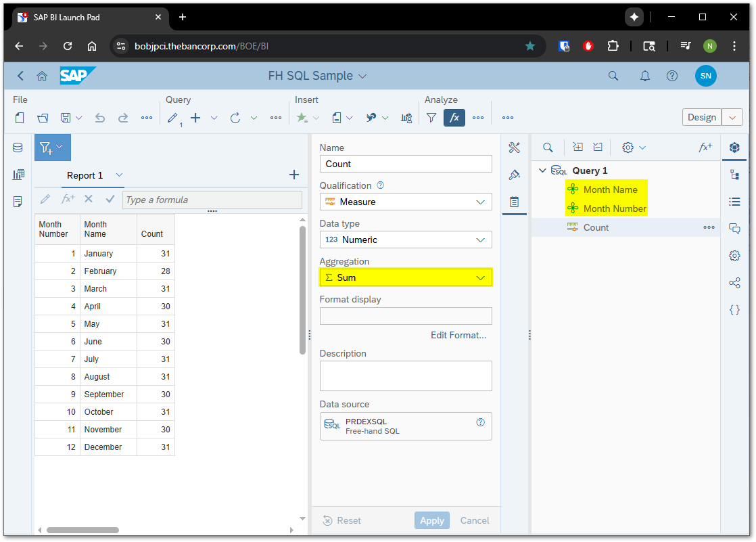Collapse the Query 1 tree node
Screen dimensions: 756x542
[x=542, y=171]
